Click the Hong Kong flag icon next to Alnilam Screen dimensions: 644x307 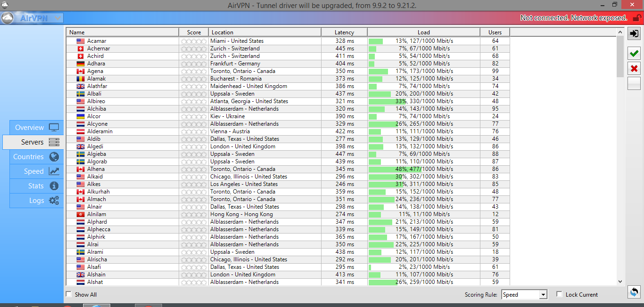pyautogui.click(x=81, y=214)
